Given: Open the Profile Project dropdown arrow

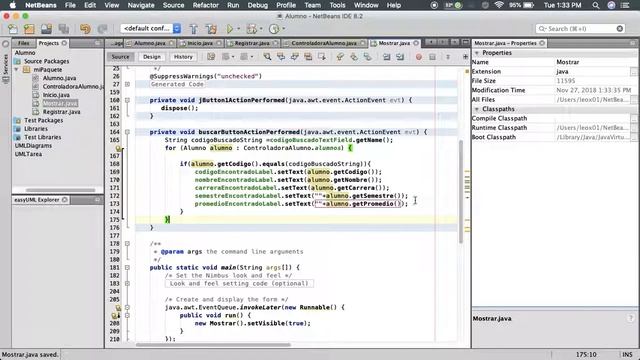Looking at the screenshot, I should click(284, 29).
